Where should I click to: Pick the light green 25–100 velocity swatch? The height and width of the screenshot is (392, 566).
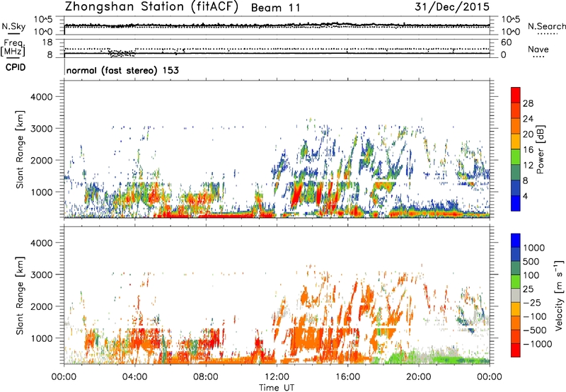(516, 282)
